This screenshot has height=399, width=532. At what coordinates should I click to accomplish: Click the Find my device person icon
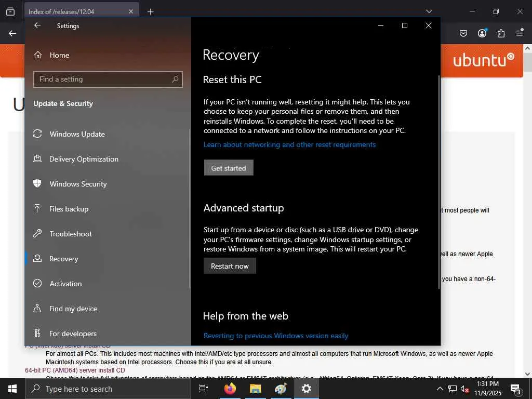pyautogui.click(x=37, y=308)
